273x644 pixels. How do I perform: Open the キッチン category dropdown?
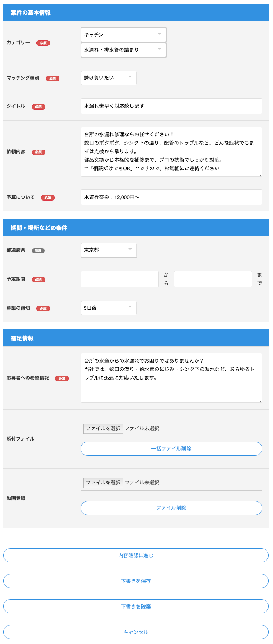tap(123, 35)
